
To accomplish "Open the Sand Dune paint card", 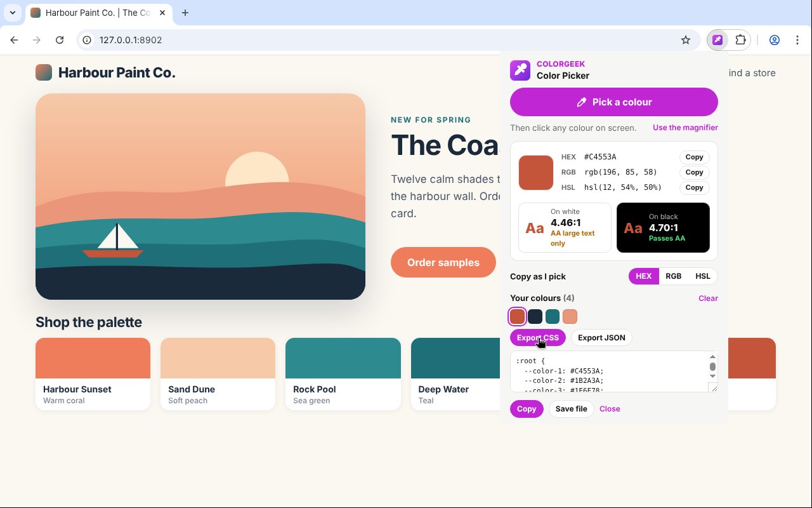I will point(218,374).
